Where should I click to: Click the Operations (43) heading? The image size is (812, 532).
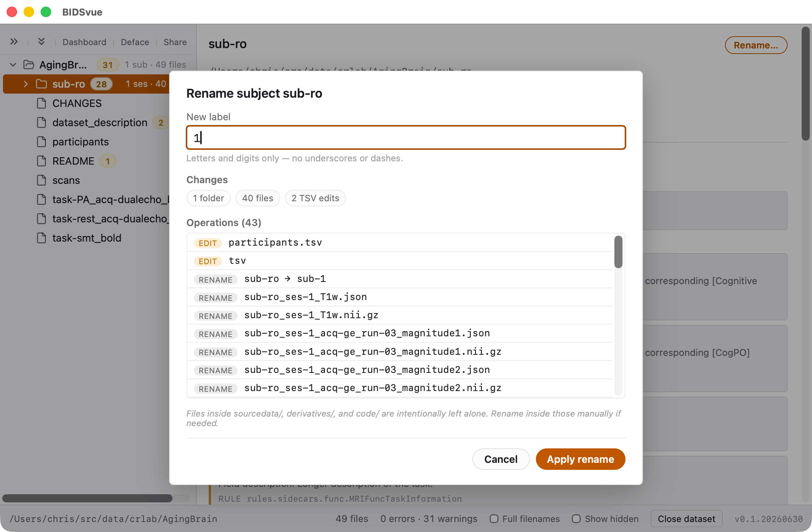pyautogui.click(x=224, y=223)
